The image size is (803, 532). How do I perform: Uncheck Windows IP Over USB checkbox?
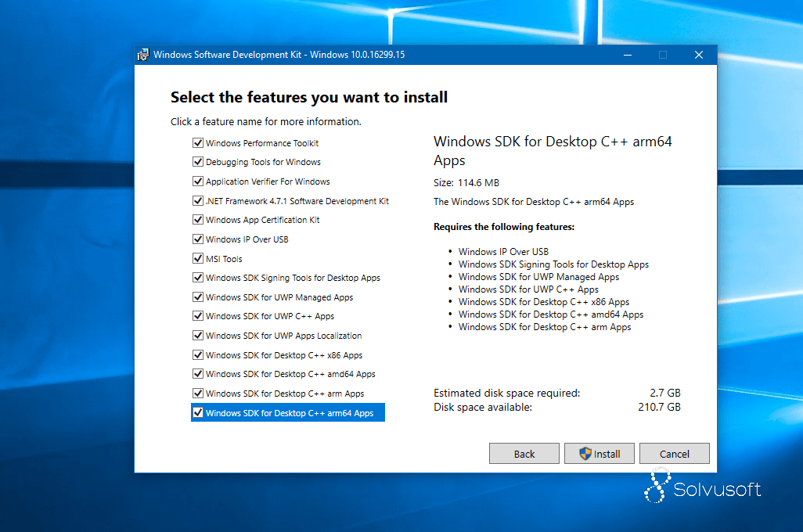[x=198, y=239]
